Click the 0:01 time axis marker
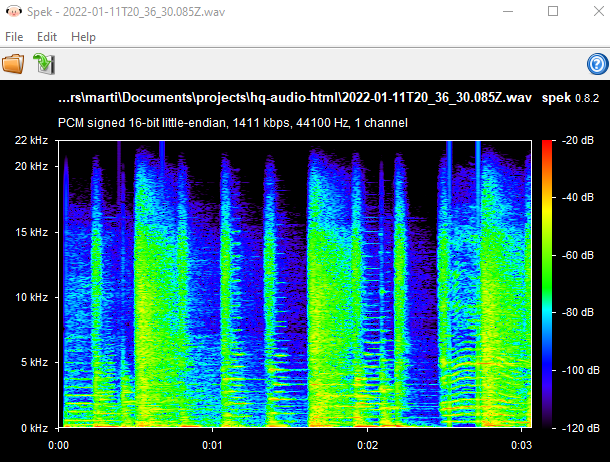This screenshot has height=462, width=610. [212, 445]
